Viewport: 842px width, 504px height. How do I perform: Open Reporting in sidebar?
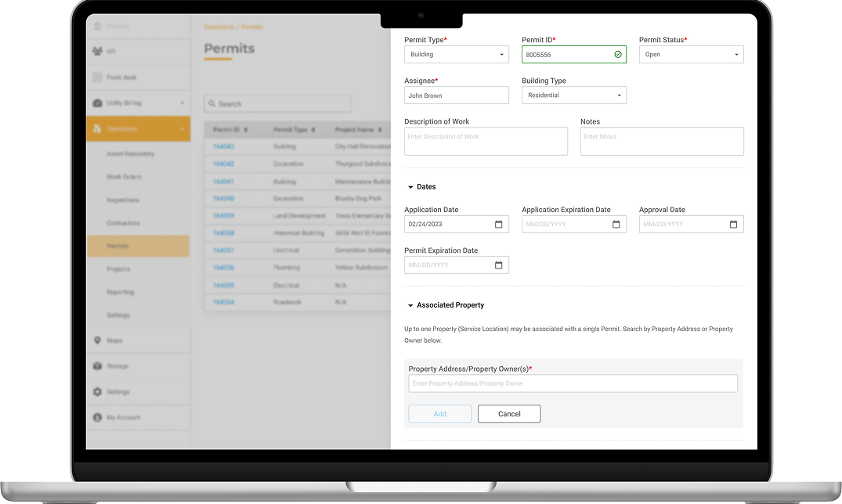(121, 293)
